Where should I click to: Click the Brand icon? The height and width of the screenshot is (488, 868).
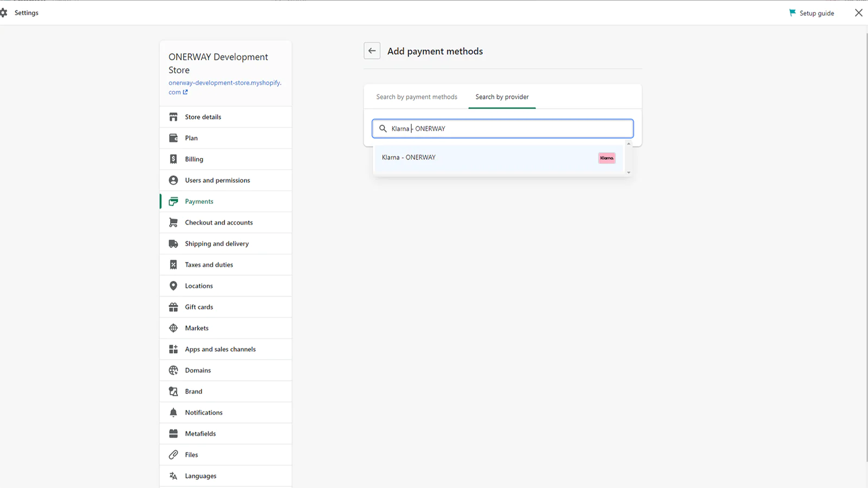tap(174, 392)
